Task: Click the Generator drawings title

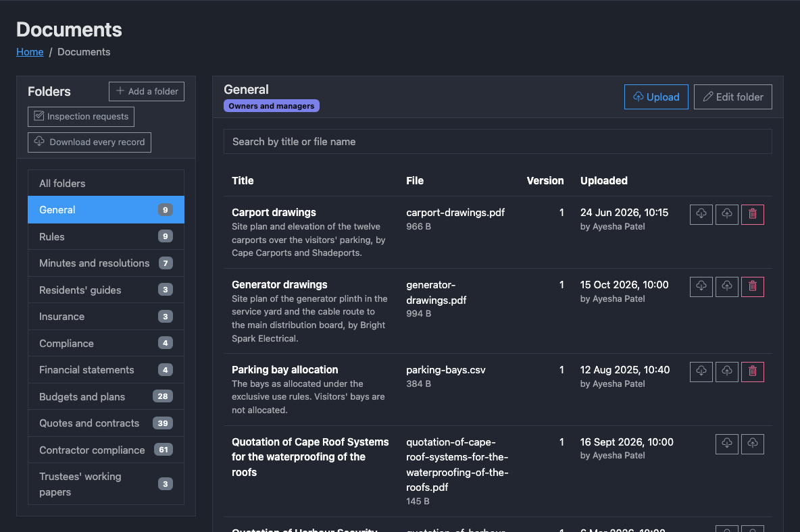Action: (x=280, y=285)
